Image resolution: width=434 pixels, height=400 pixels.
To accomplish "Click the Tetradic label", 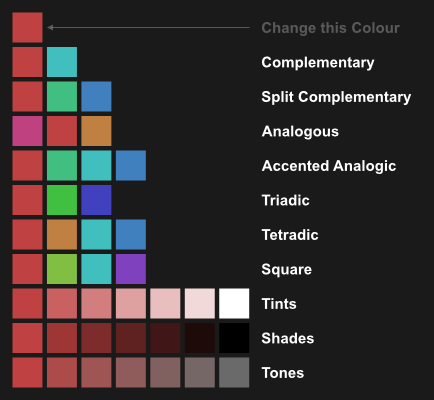I will pos(290,235).
